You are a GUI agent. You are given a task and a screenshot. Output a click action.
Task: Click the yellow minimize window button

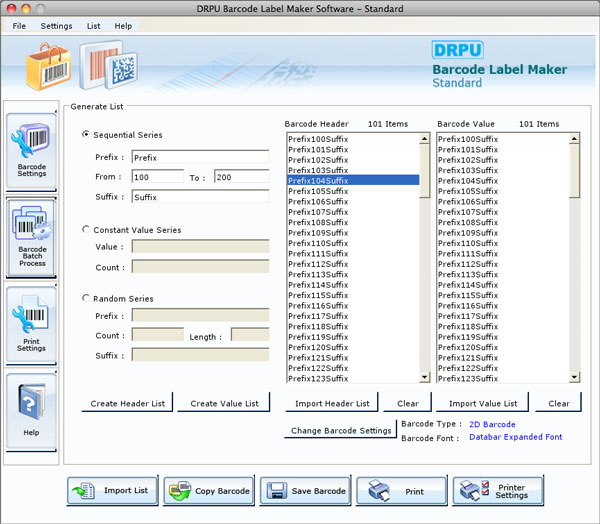click(26, 8)
